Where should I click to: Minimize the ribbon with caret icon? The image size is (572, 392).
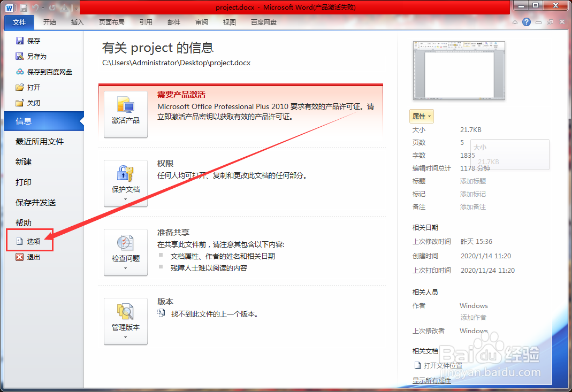(x=515, y=22)
